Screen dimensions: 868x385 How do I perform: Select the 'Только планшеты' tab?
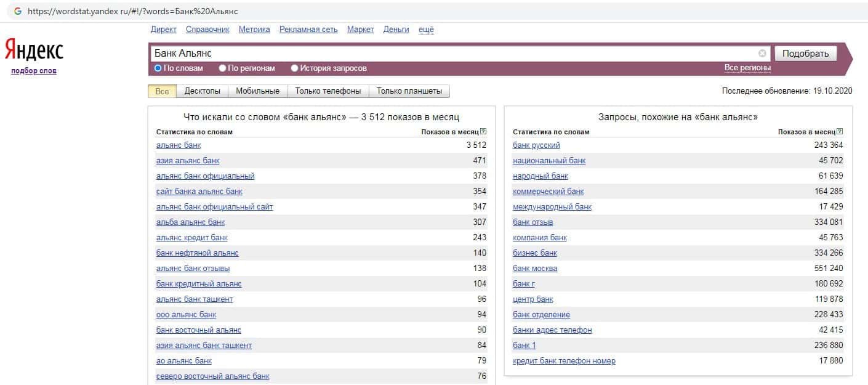point(409,91)
